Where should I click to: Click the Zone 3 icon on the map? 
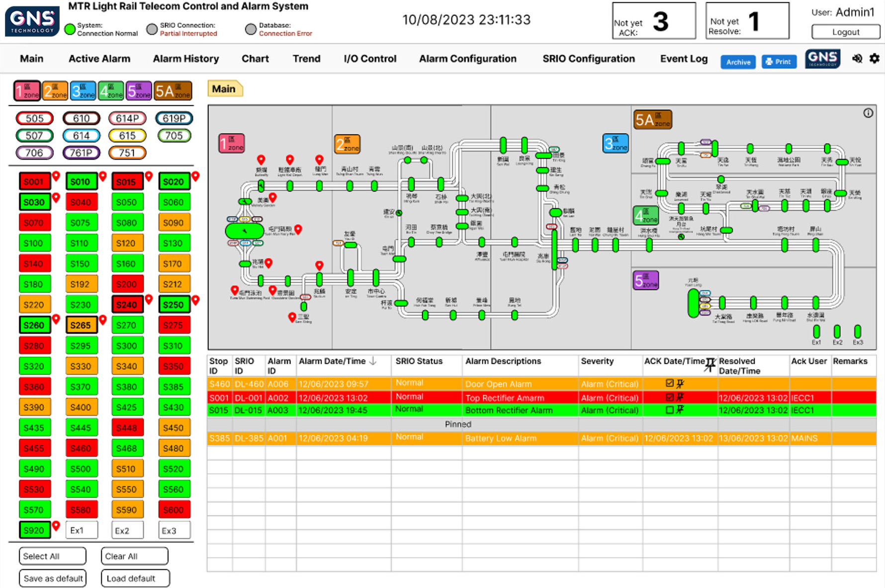(616, 144)
